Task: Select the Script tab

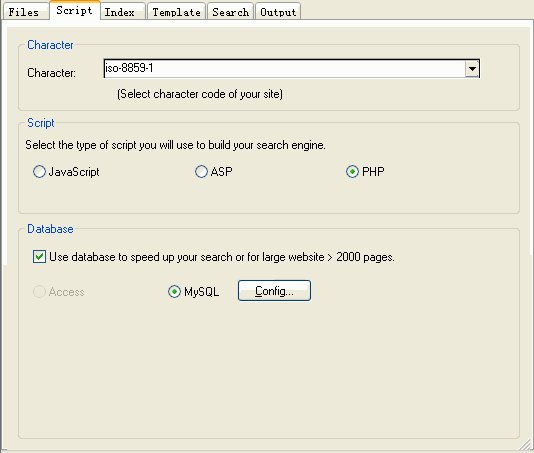Action: pyautogui.click(x=75, y=11)
